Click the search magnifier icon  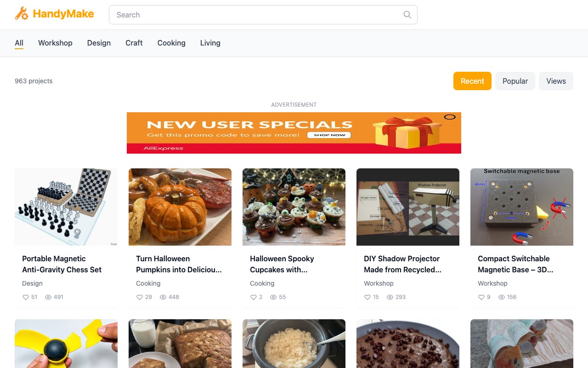(x=407, y=15)
